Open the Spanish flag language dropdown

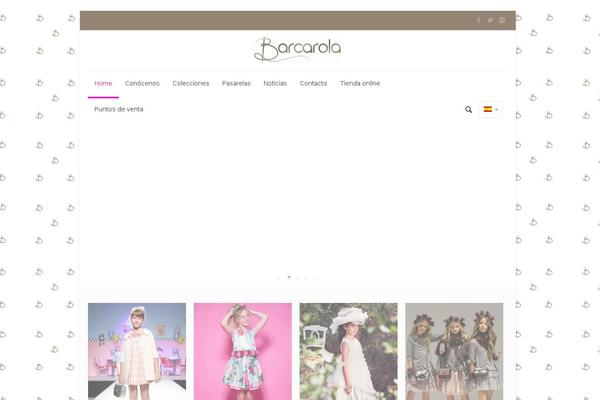point(491,109)
